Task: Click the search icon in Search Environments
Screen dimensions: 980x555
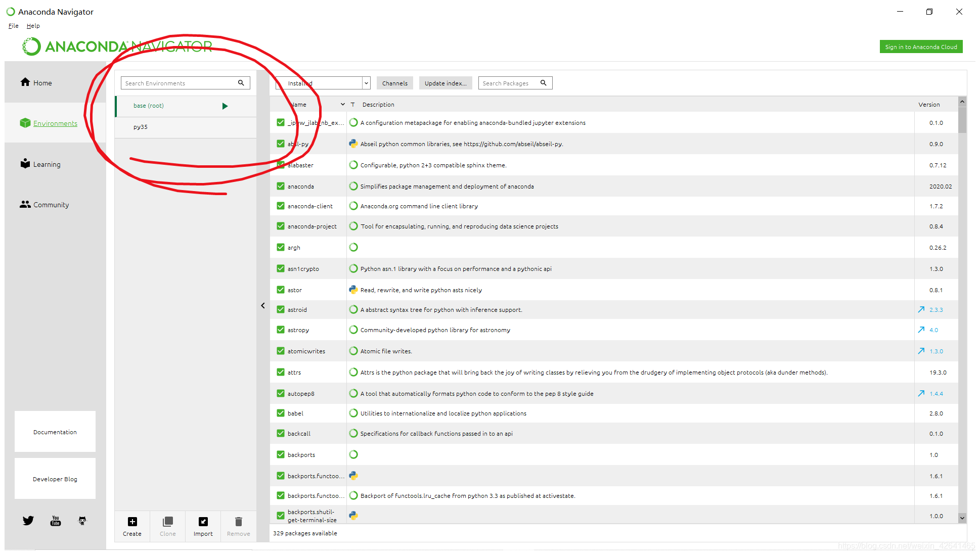Action: (x=241, y=83)
